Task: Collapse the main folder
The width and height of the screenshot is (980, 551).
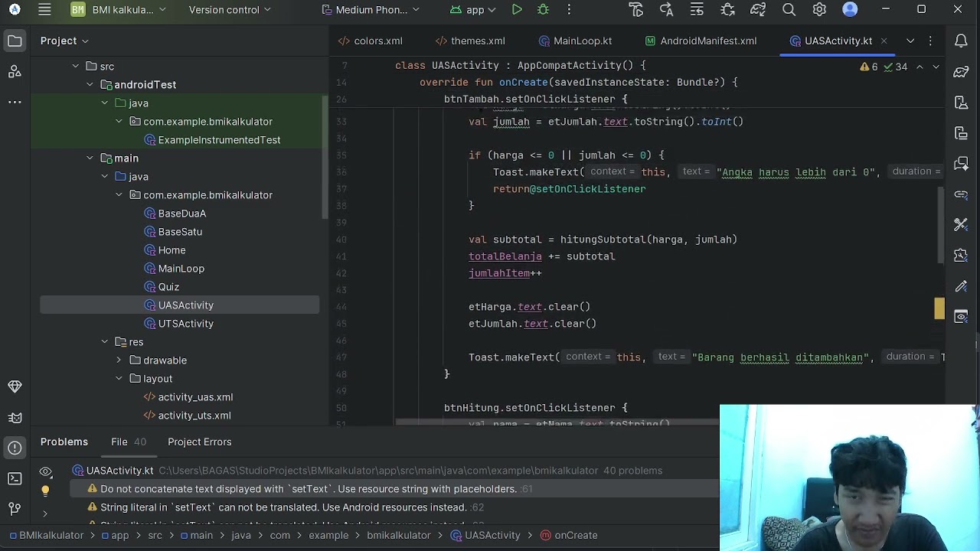Action: coord(90,158)
